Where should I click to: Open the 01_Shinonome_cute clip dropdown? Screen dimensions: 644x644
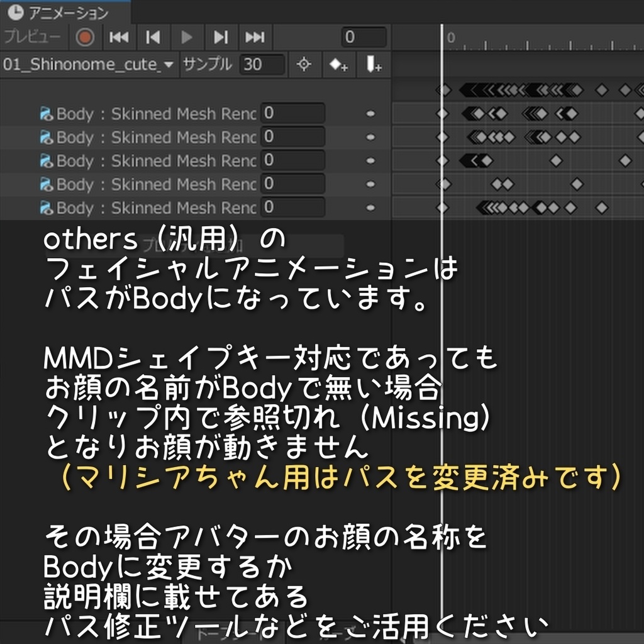click(89, 65)
